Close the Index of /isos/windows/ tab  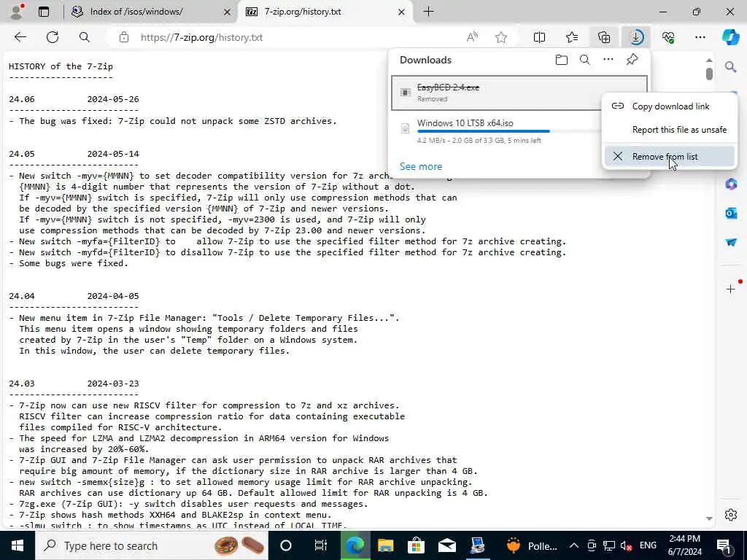pos(228,12)
